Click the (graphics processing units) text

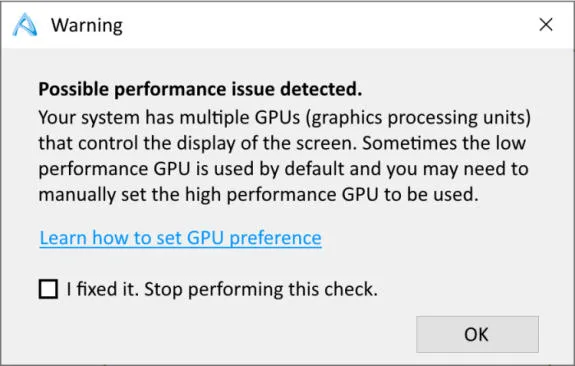[x=418, y=118]
